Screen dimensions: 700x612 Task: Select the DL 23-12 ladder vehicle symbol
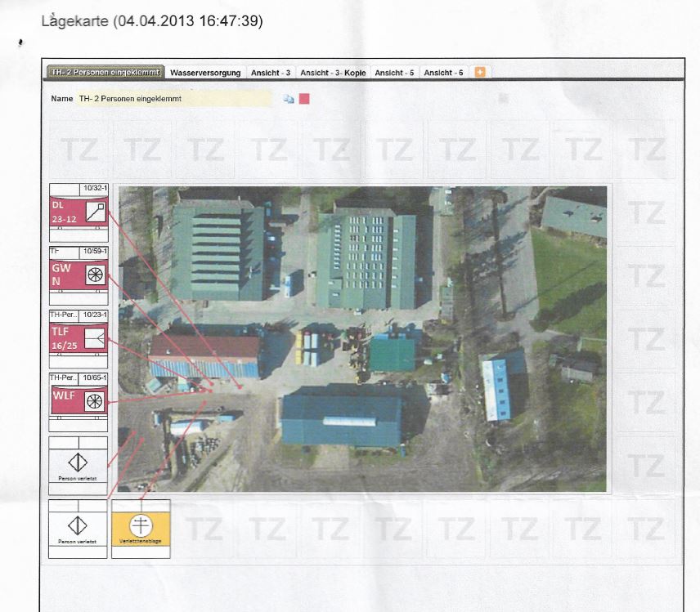click(96, 212)
